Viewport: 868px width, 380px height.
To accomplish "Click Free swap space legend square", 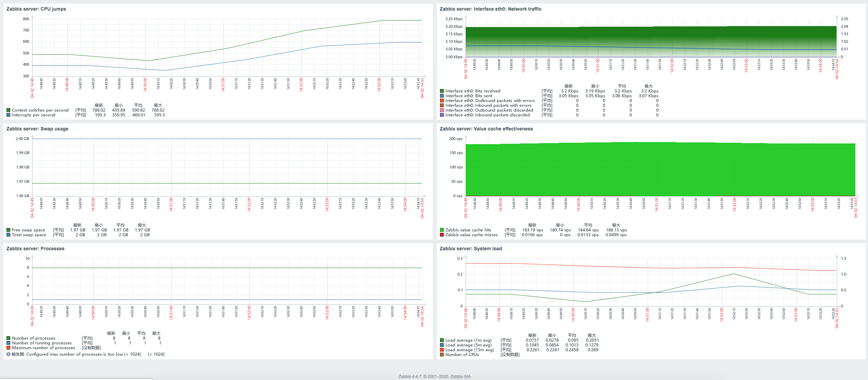I will pyautogui.click(x=8, y=230).
